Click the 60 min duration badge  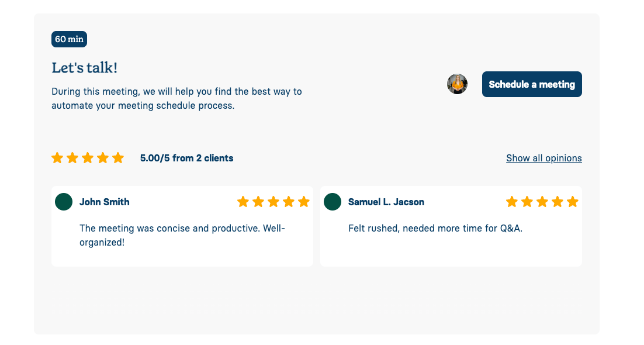tap(69, 39)
